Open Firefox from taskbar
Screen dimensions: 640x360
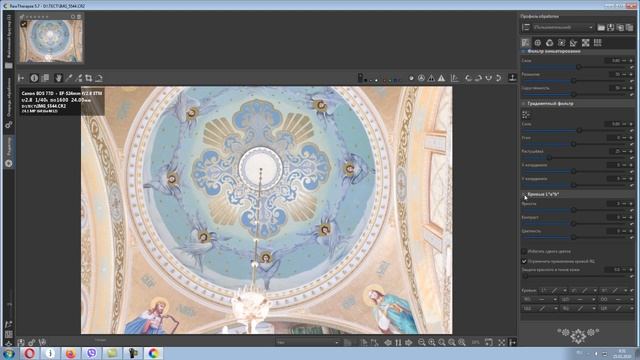pyautogui.click(x=71, y=353)
